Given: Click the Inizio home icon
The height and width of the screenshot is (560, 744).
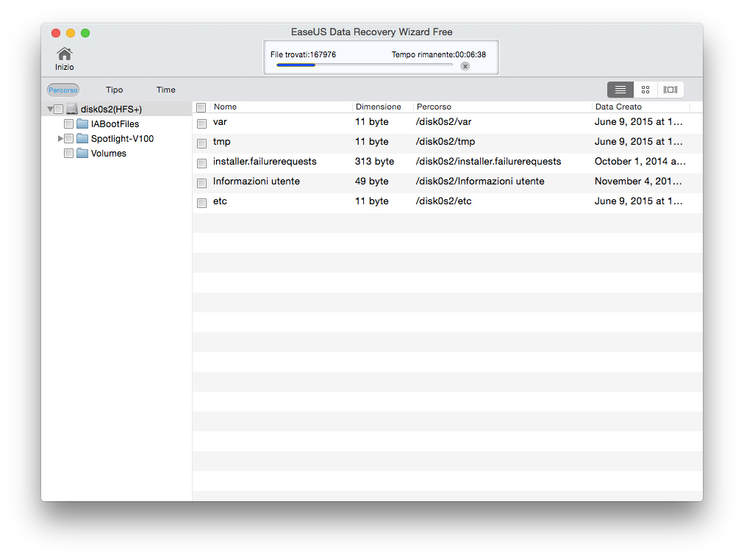Looking at the screenshot, I should (x=65, y=54).
